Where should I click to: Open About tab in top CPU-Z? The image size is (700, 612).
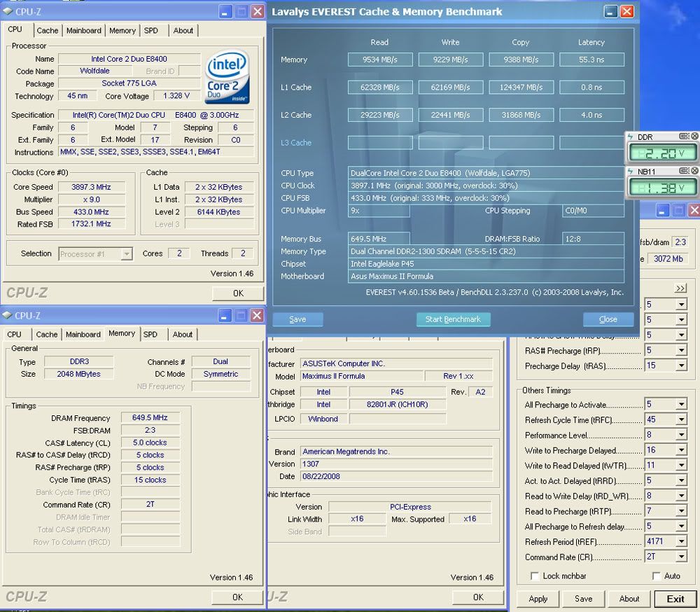pos(183,30)
